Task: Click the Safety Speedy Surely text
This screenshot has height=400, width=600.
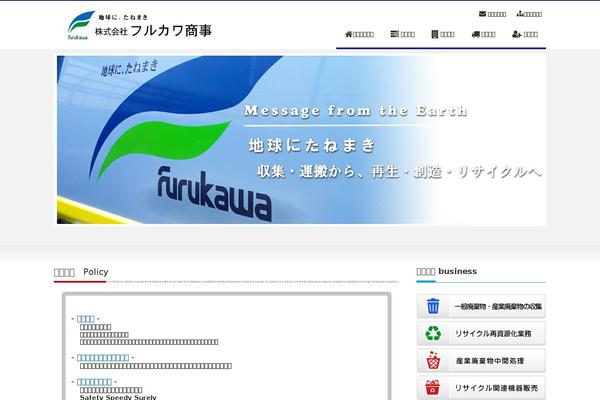Action: click(x=118, y=397)
